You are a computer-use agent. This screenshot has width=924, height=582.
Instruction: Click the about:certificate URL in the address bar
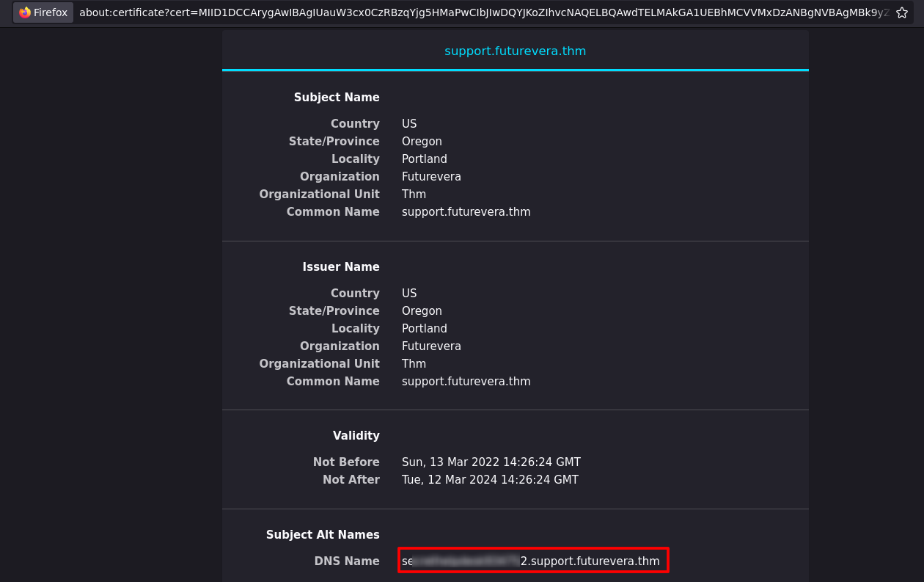tap(484, 12)
